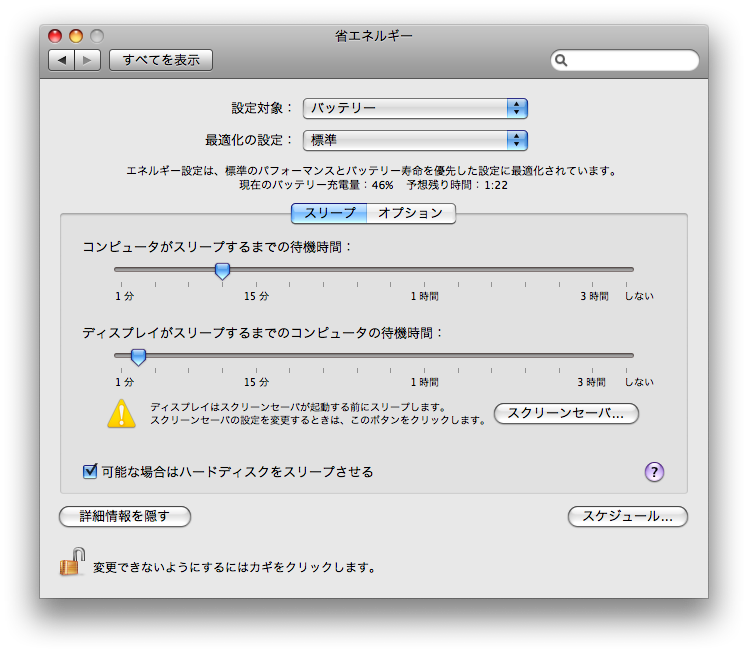The width and height of the screenshot is (748, 653).
Task: Open help with the purple question mark
Action: tap(654, 472)
